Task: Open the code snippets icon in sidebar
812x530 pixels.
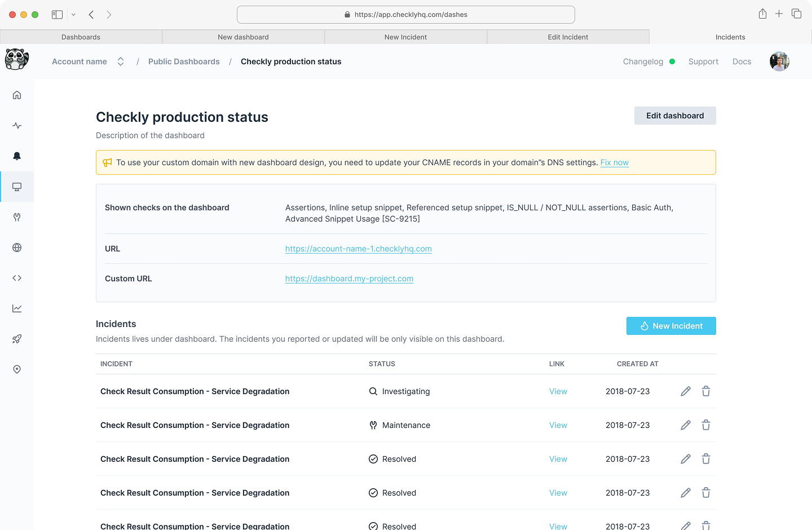Action: [x=17, y=278]
